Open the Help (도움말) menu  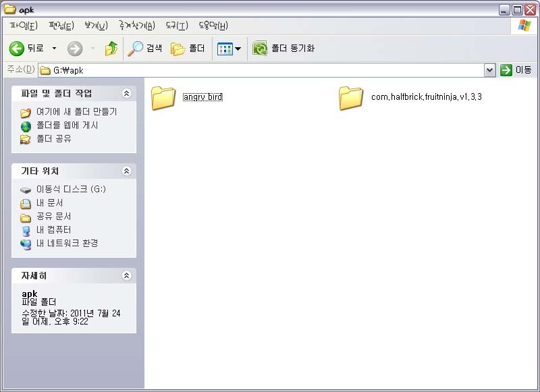[x=213, y=26]
